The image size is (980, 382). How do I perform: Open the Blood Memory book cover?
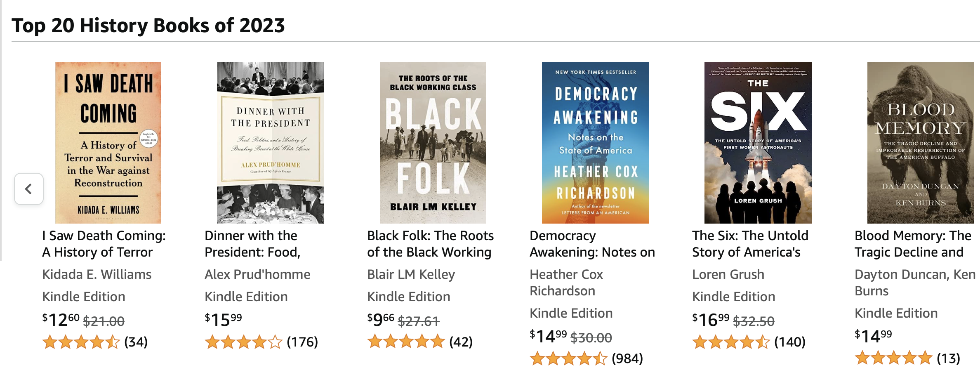(920, 143)
